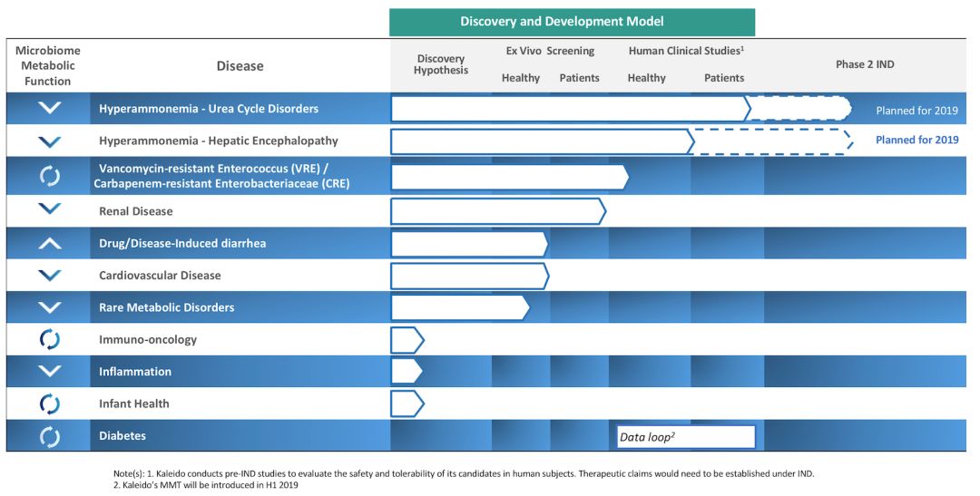
Task: Click the dashed progress extension for Hepatic Encephalopathy
Action: coord(772,141)
